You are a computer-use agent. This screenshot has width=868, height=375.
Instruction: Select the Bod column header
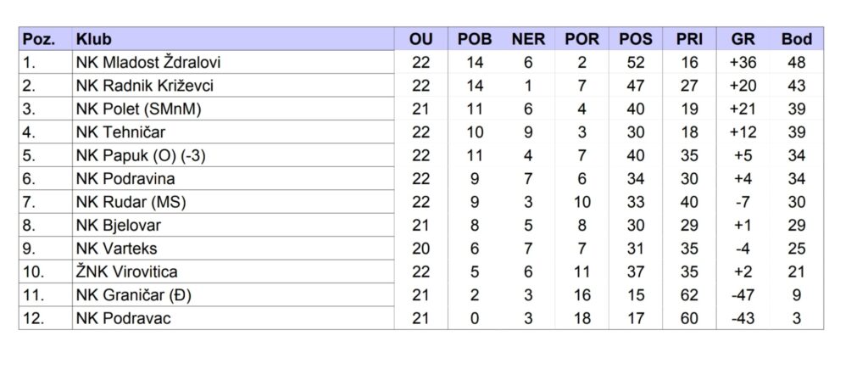coord(796,39)
